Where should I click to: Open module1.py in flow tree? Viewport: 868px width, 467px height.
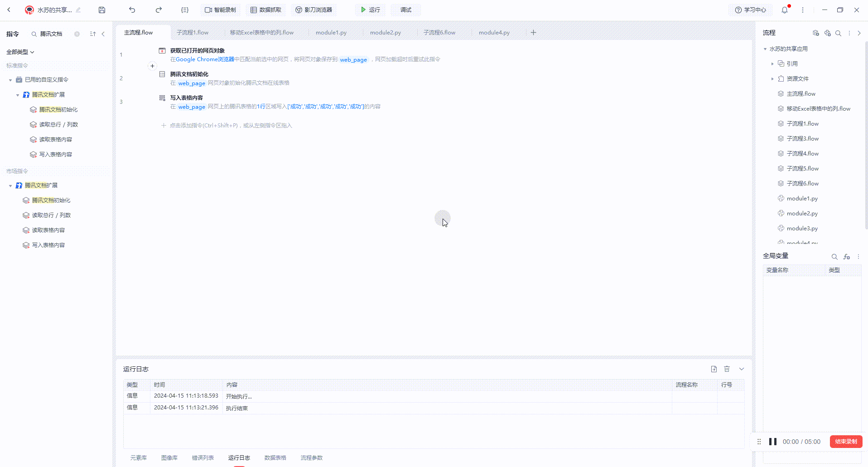802,199
